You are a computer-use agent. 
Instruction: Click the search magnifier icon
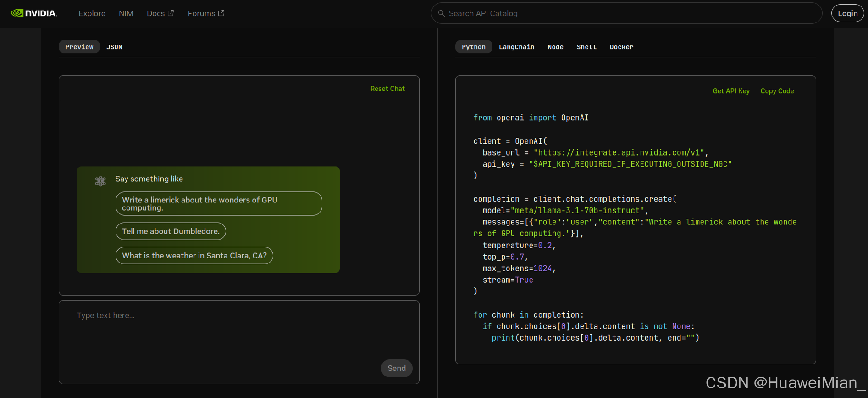(x=442, y=13)
